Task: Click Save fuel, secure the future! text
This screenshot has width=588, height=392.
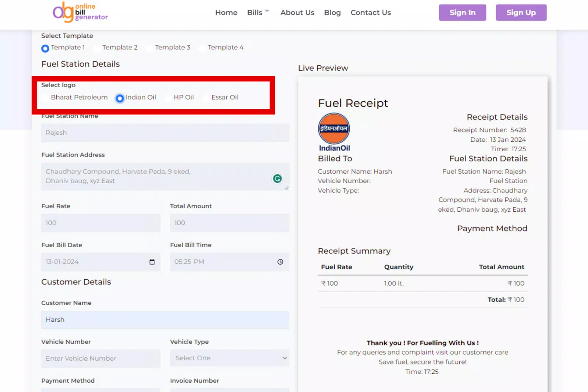Action: coord(423,362)
